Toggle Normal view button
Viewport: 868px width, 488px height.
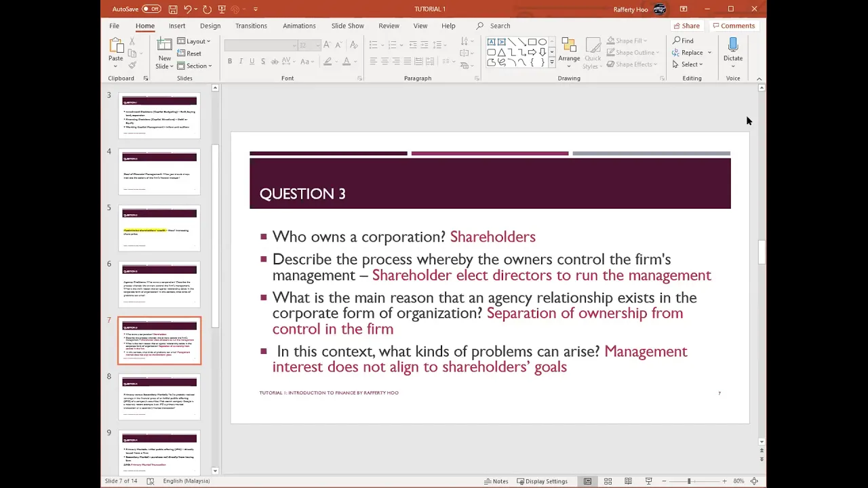pos(587,481)
